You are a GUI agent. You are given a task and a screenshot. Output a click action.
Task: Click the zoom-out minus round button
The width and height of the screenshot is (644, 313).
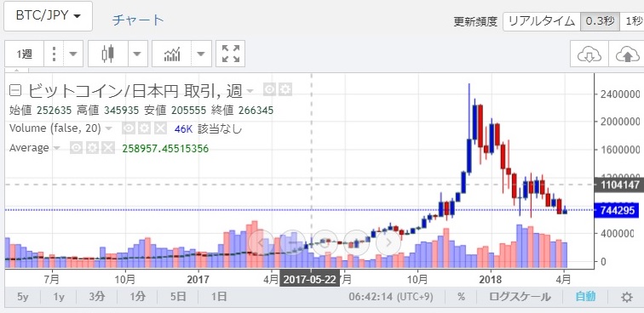click(x=293, y=243)
